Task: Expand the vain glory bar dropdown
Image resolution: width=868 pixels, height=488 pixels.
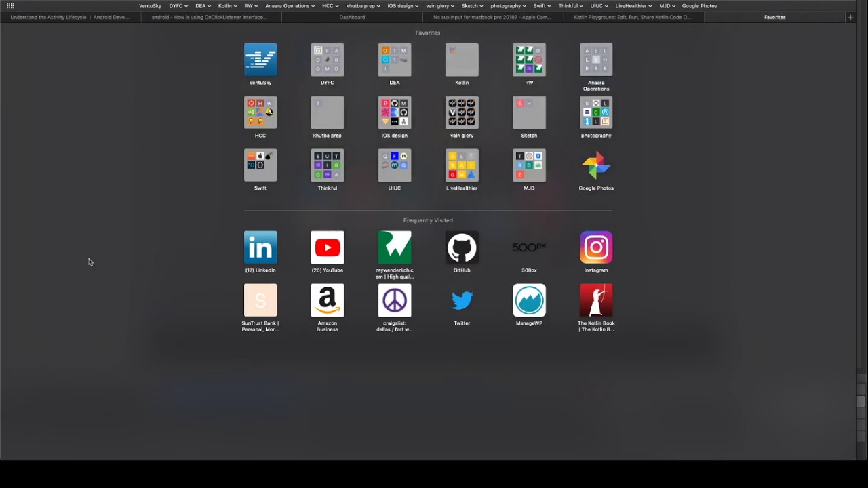Action: 440,6
